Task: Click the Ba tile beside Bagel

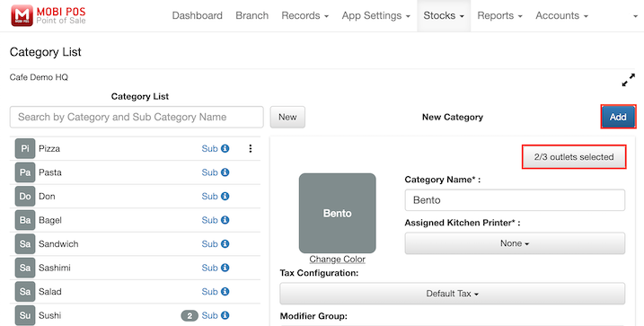Action: (x=25, y=220)
